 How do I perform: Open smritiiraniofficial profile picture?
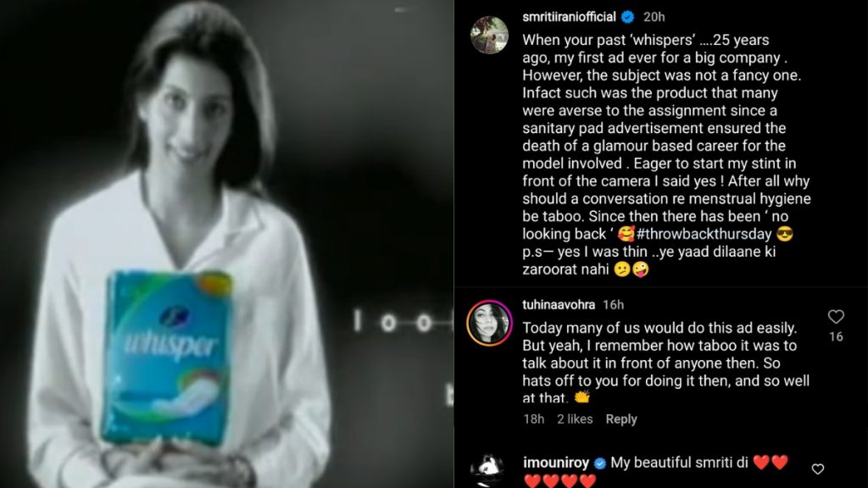click(489, 35)
